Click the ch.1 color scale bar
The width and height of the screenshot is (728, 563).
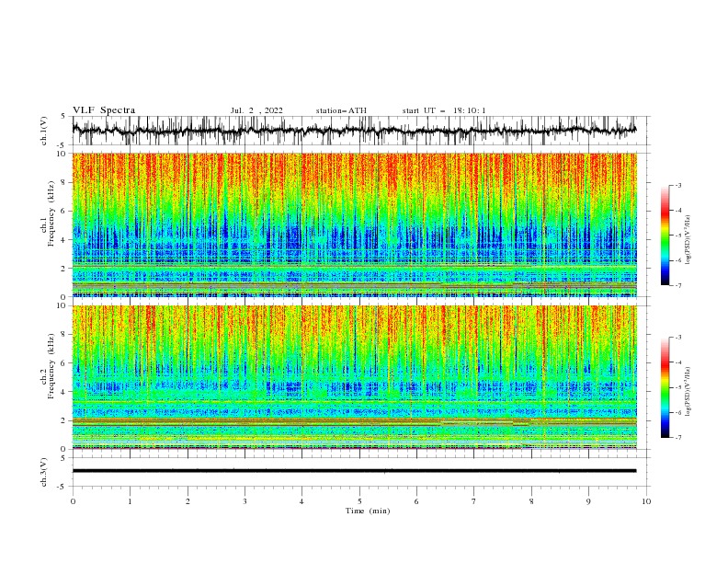tap(665, 236)
